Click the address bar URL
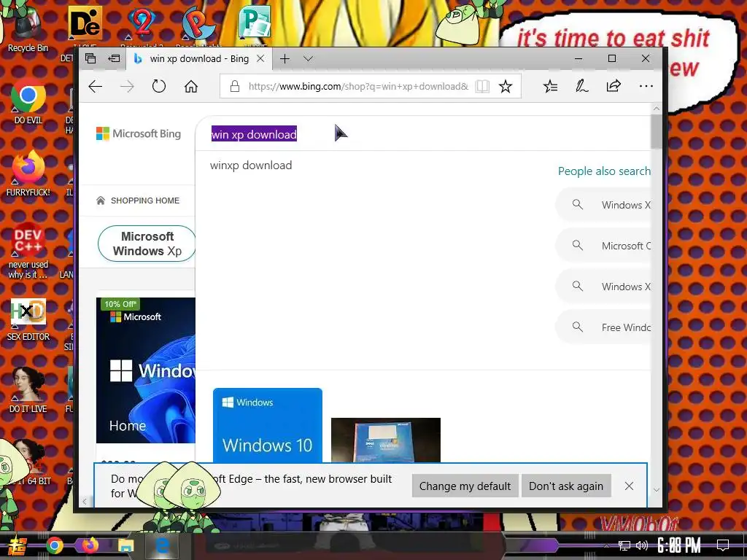 358,86
